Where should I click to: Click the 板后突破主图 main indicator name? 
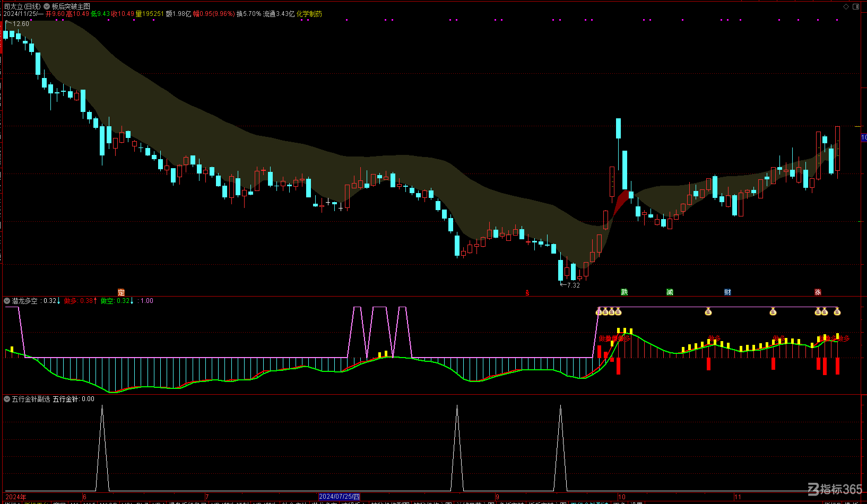tap(71, 6)
